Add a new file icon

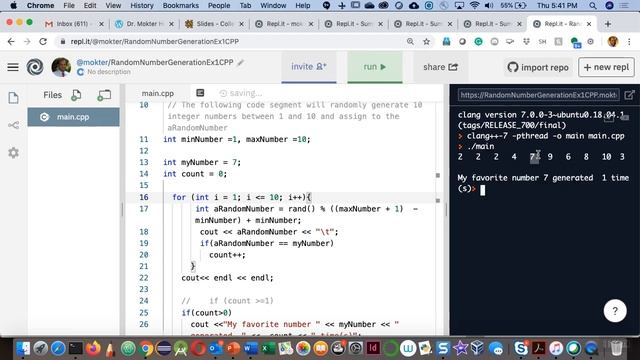tap(76, 95)
